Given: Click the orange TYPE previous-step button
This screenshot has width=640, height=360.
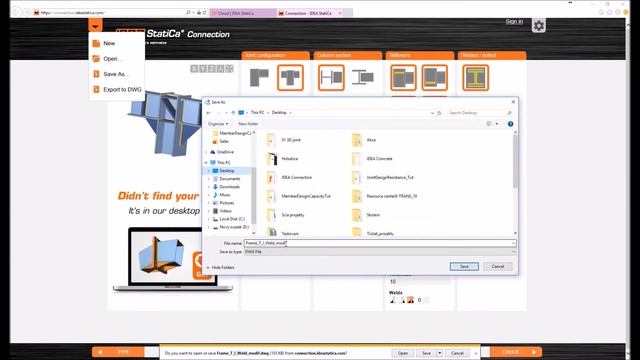Looking at the screenshot, I should tap(118, 352).
